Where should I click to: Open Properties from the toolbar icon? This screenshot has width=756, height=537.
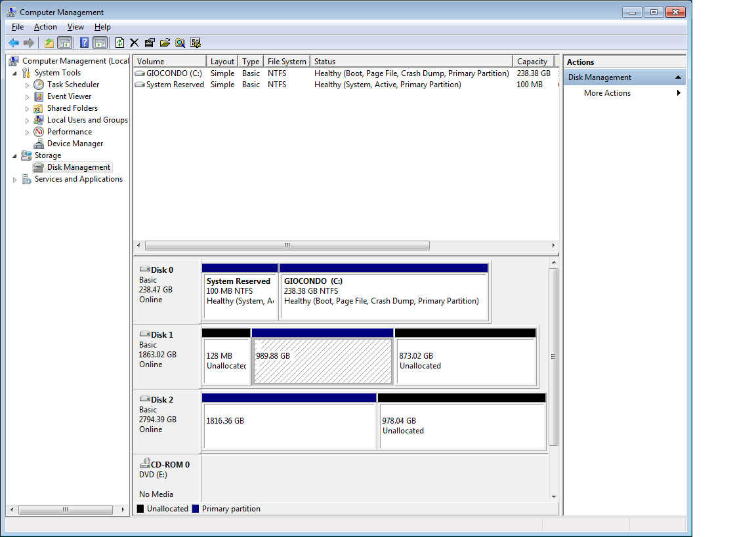point(150,43)
